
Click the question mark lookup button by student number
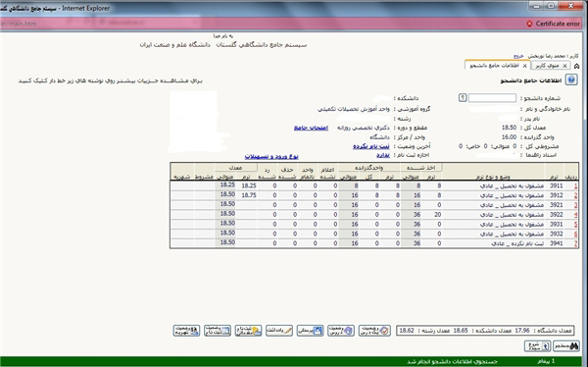pyautogui.click(x=463, y=98)
